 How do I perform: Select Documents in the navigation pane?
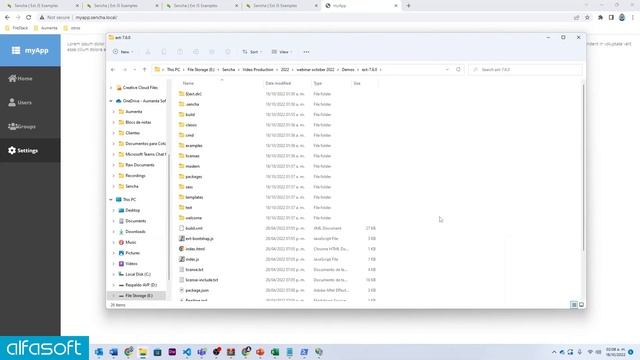pos(136,221)
